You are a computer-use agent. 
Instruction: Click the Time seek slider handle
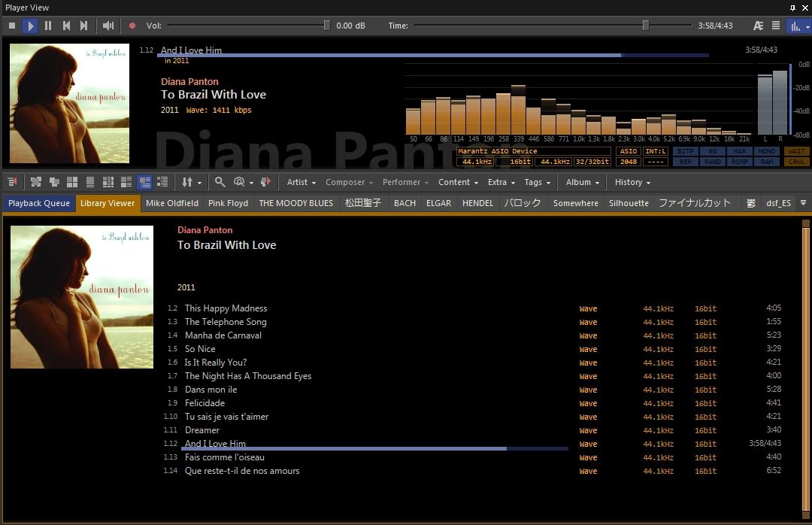pyautogui.click(x=645, y=26)
